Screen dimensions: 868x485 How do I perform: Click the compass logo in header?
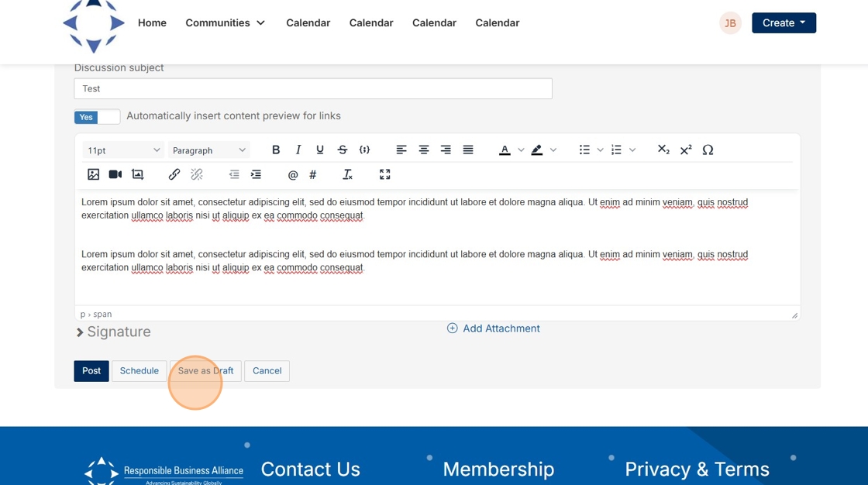pos(94,26)
